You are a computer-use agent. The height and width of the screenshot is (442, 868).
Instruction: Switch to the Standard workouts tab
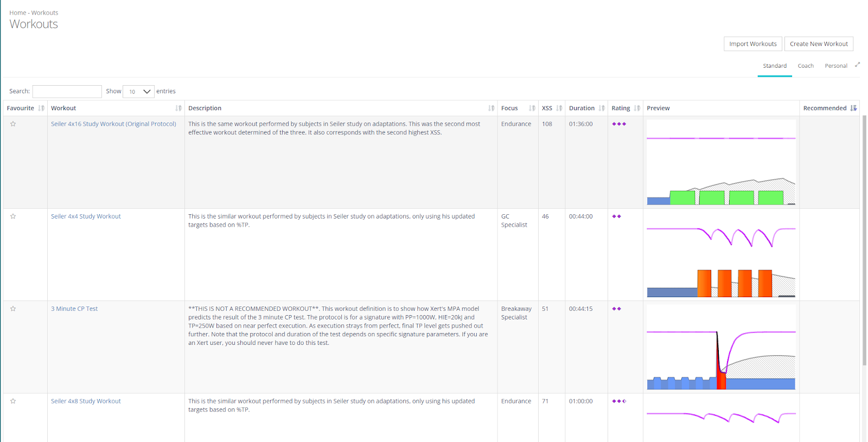point(775,66)
